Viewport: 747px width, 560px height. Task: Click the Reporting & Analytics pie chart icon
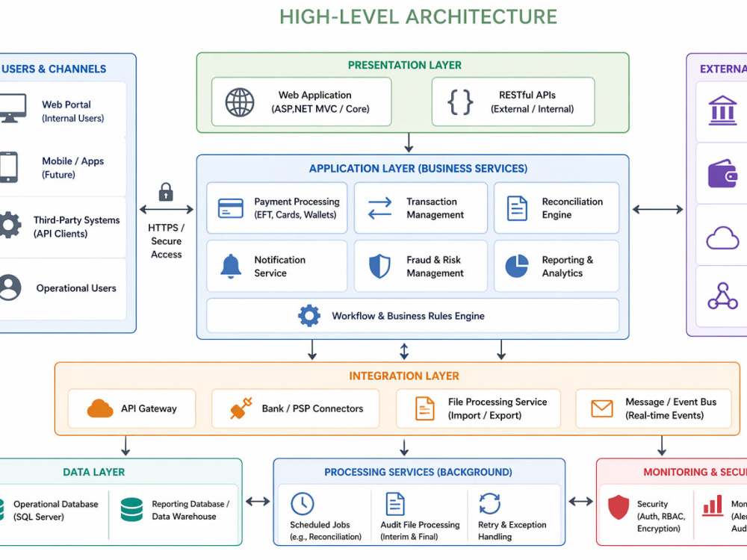point(517,267)
